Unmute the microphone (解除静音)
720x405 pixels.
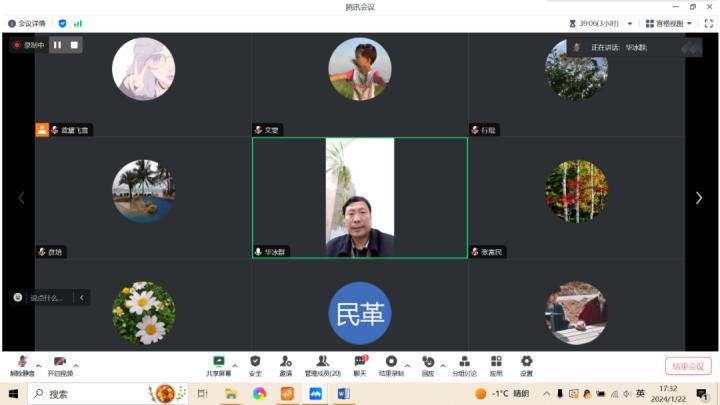point(22,362)
